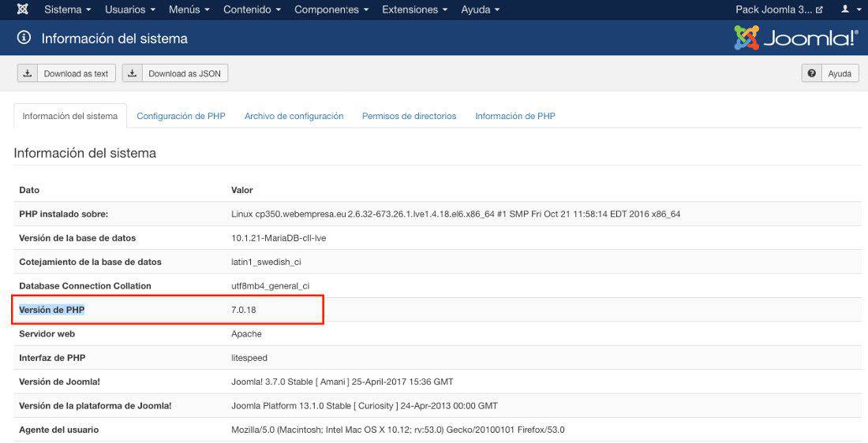Image resolution: width=868 pixels, height=443 pixels.
Task: Click the info icon beside the page title
Action: [24, 38]
